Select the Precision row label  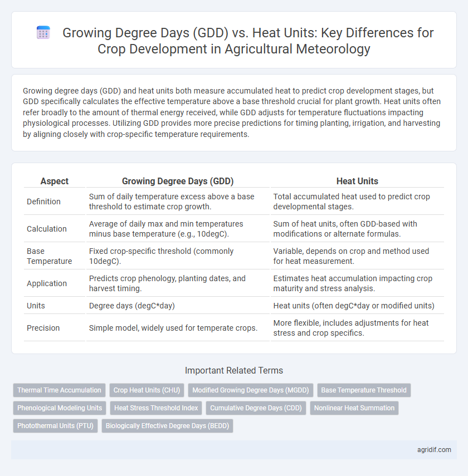point(43,328)
